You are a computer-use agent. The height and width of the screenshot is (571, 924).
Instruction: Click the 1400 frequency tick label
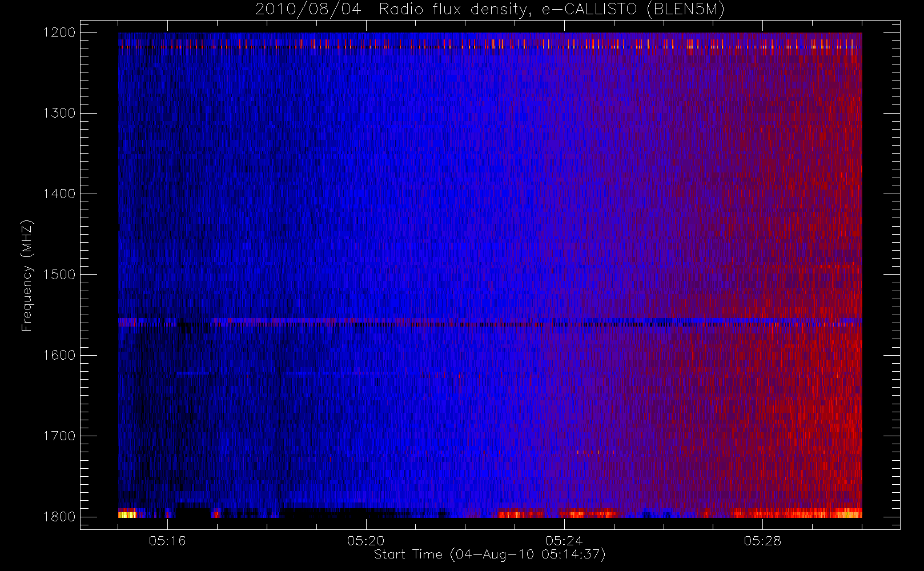coord(59,194)
